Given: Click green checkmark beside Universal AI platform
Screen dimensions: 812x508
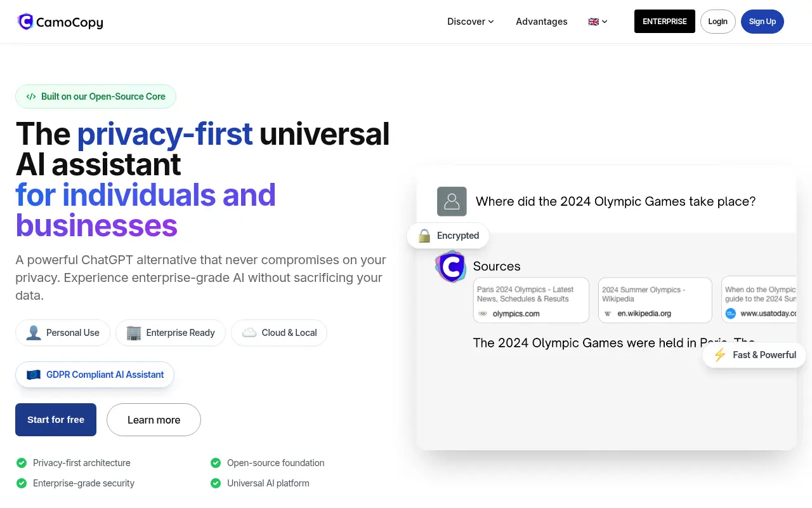Looking at the screenshot, I should click(x=216, y=483).
